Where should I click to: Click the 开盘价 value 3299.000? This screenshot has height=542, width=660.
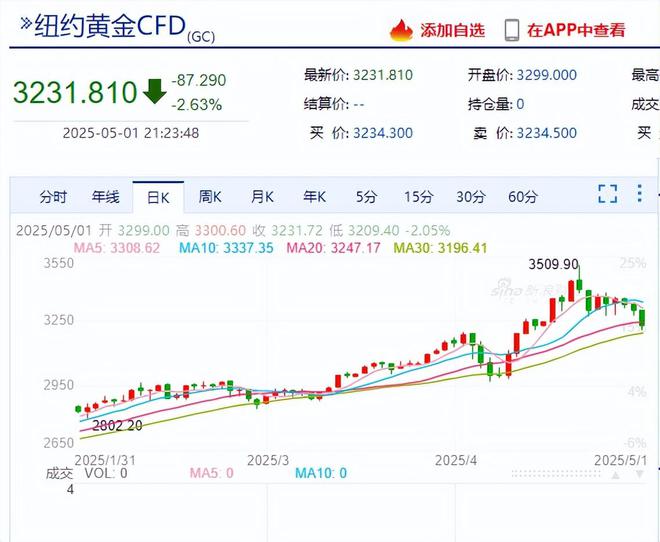pos(547,75)
